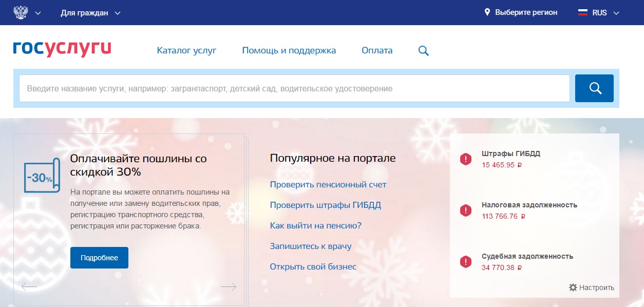This screenshot has width=644, height=307.
Task: Click the location pin icon
Action: pyautogui.click(x=487, y=12)
